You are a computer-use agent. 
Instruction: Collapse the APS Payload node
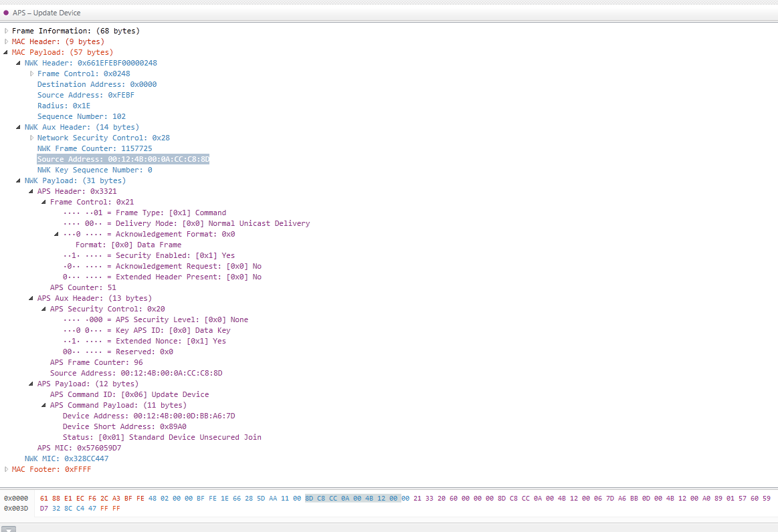31,384
